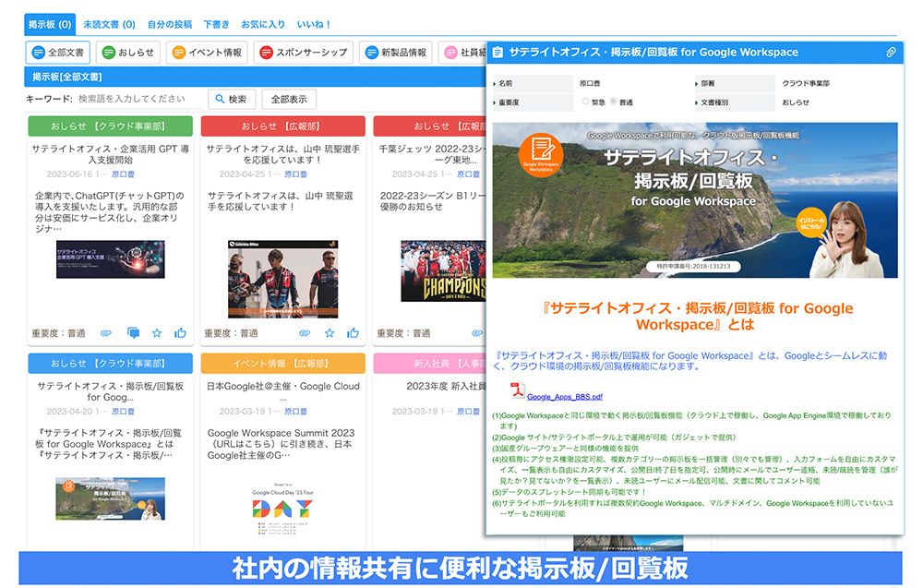Switch to the 未読文書 (0) tab
The width and height of the screenshot is (923, 588).
tap(109, 25)
